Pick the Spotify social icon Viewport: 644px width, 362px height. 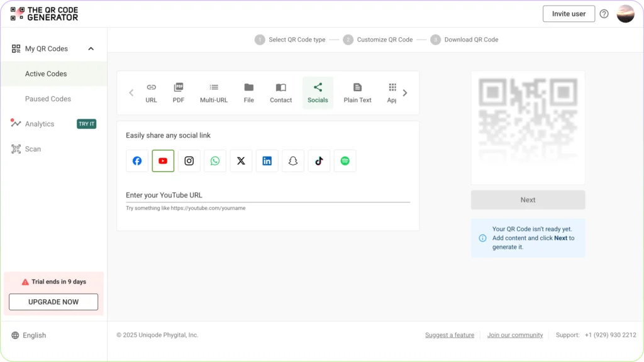345,161
